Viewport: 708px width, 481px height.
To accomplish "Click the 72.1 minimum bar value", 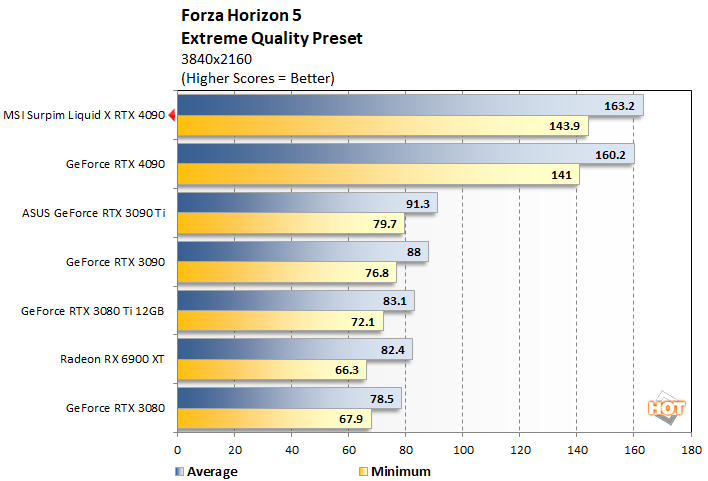I will (363, 322).
